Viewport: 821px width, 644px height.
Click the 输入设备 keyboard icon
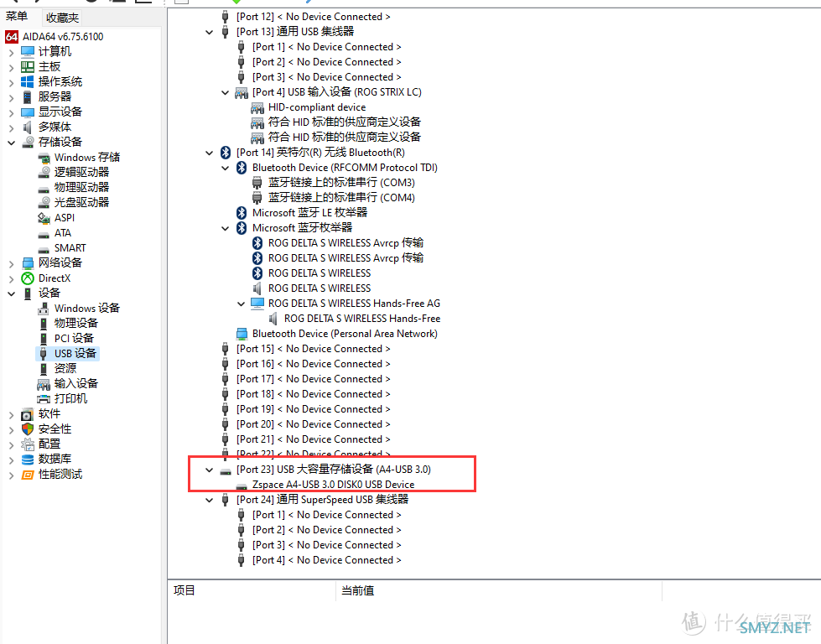click(44, 384)
